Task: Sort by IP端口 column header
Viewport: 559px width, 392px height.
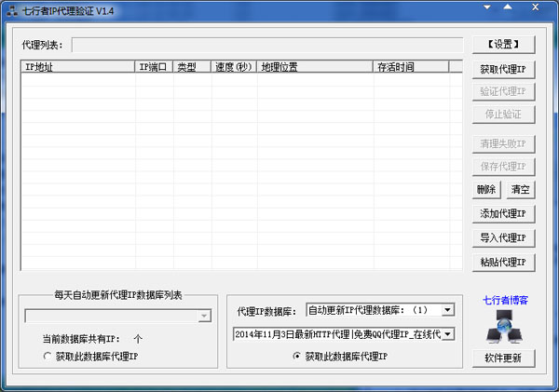Action: (x=154, y=67)
